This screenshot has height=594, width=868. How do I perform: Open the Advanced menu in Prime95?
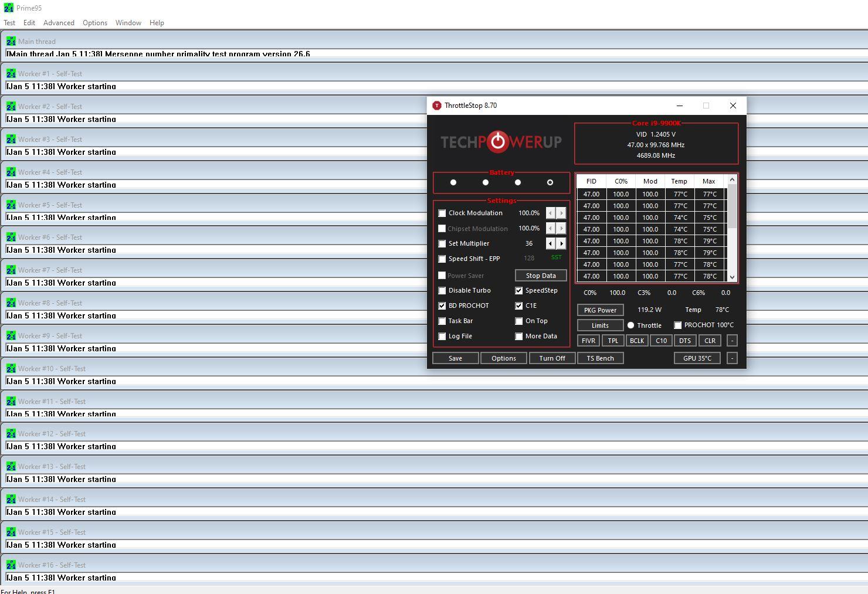[x=59, y=23]
